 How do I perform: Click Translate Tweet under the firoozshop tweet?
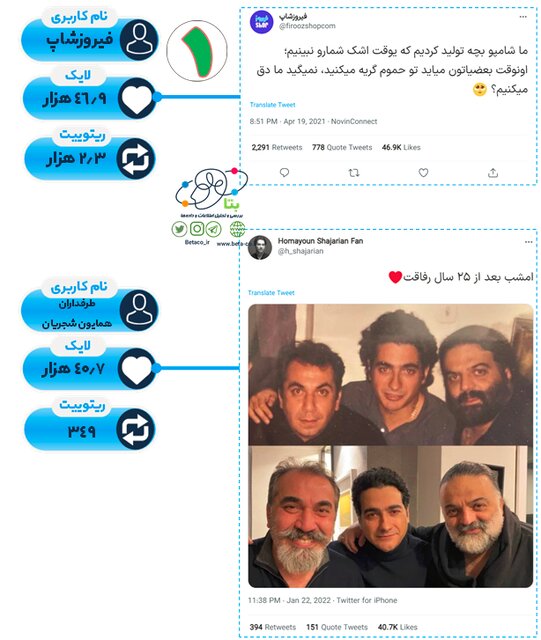pyautogui.click(x=272, y=105)
